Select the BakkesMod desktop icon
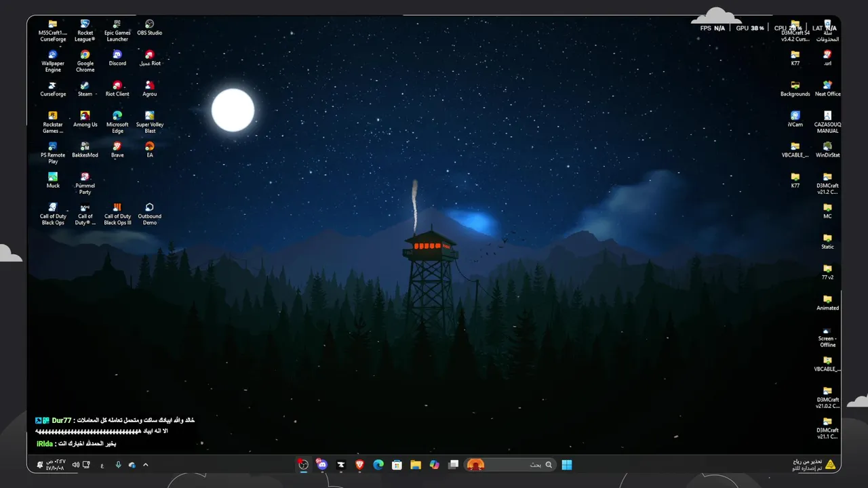 [x=85, y=150]
